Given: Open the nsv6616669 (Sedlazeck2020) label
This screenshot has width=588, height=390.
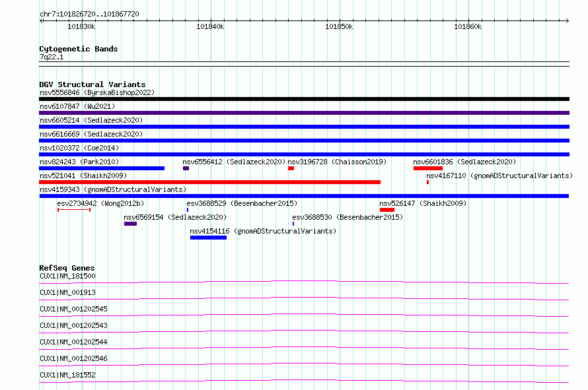Looking at the screenshot, I should point(91,134).
